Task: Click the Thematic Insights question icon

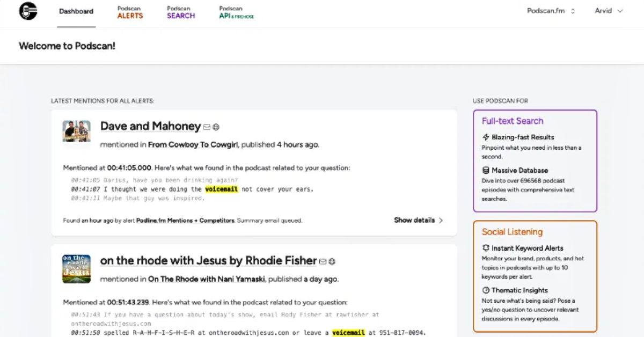Action: click(x=486, y=290)
